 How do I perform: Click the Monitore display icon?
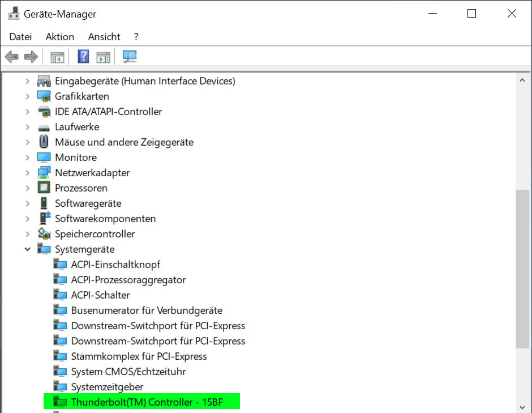44,157
